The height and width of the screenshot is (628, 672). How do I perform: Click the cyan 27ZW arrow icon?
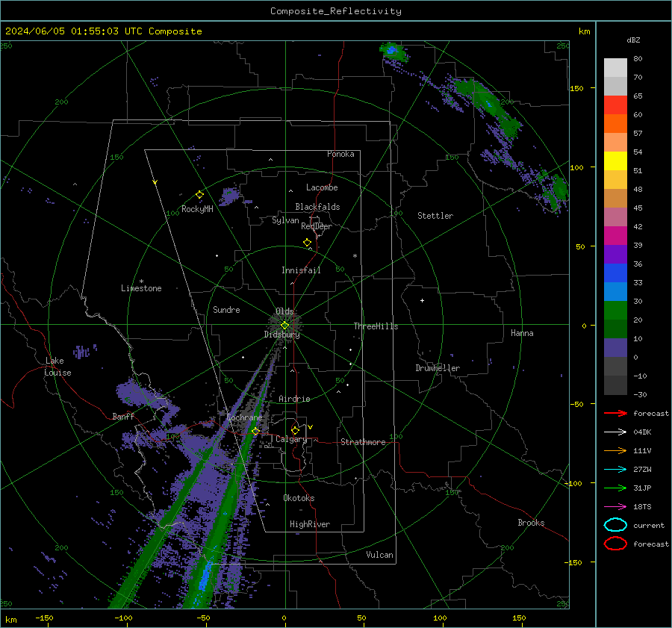(x=615, y=470)
